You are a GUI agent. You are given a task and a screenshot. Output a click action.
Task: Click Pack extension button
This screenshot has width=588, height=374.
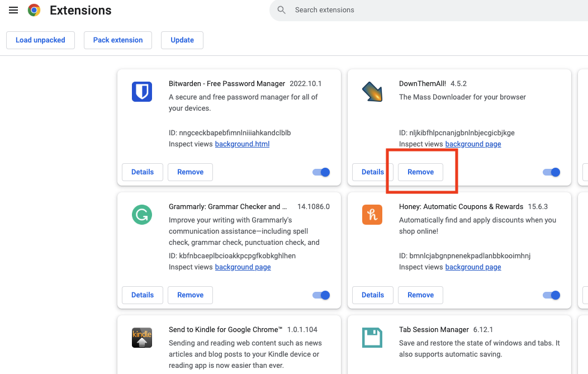[x=118, y=40]
